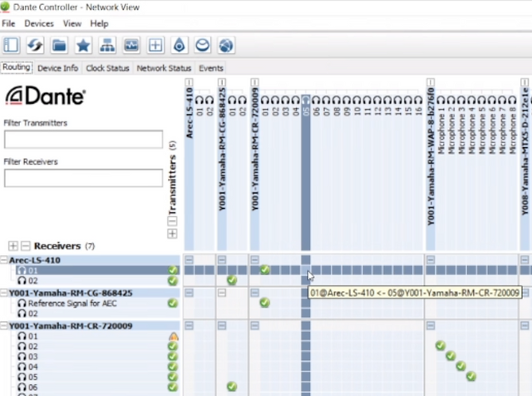
Task: Click green status check for Arec-LS-410 channel 02
Action: [x=173, y=280]
